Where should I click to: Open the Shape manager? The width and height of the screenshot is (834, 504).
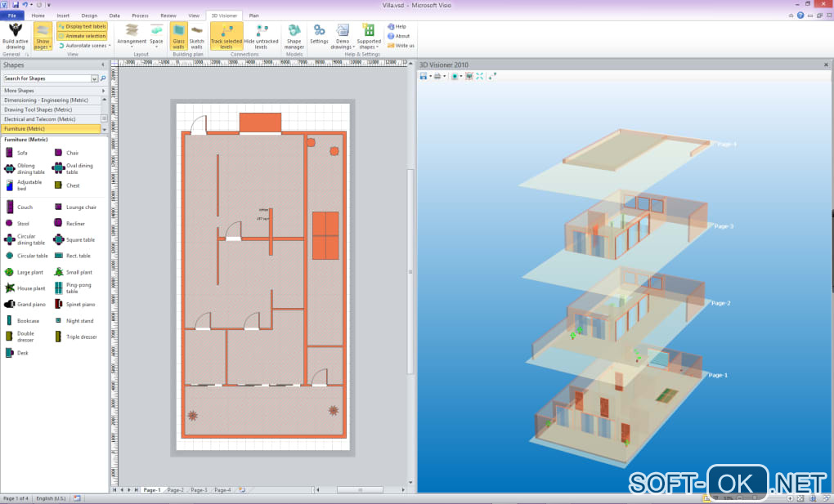point(294,36)
